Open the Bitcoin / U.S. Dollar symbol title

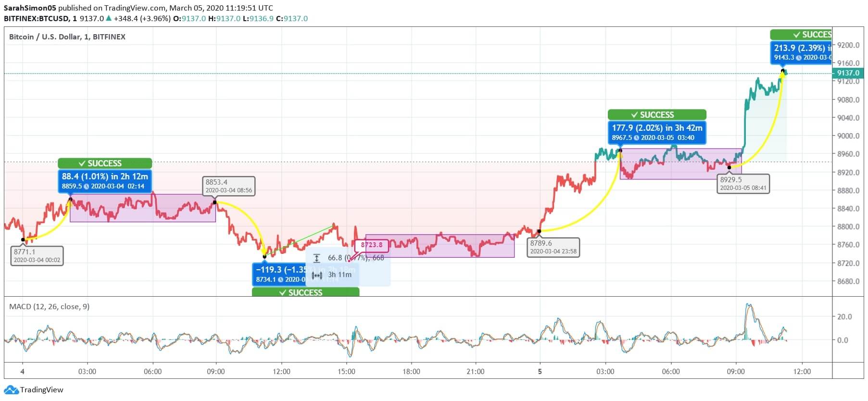[67, 37]
